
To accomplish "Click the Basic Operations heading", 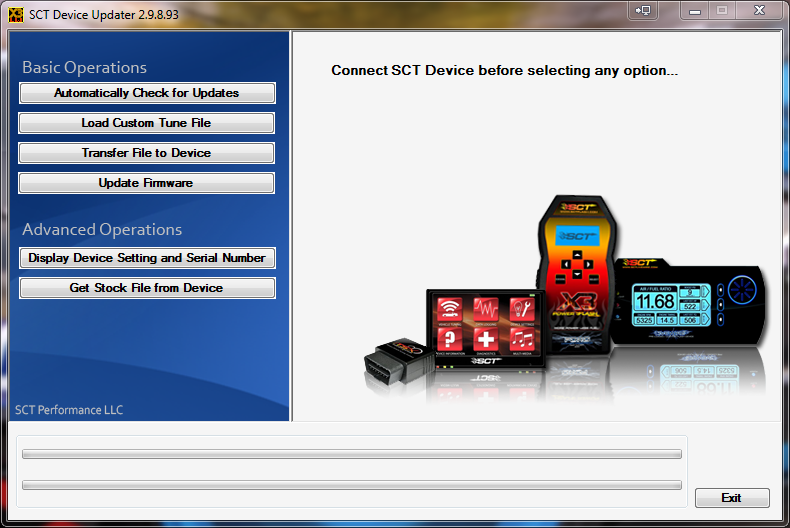I will coord(85,68).
